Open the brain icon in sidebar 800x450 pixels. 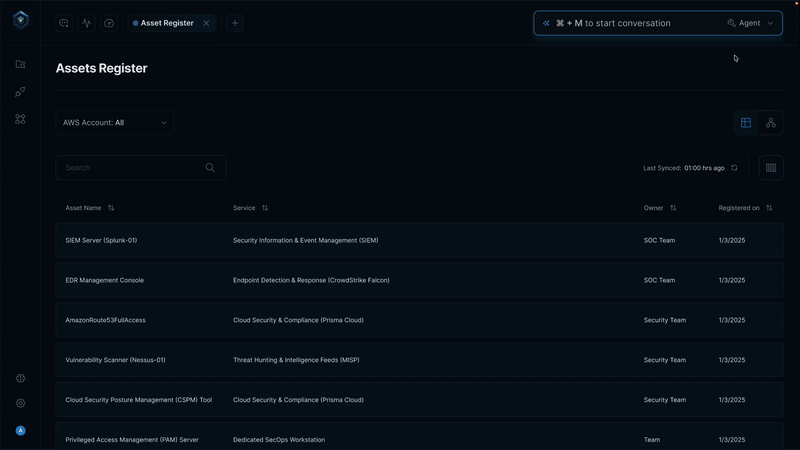coord(20,379)
